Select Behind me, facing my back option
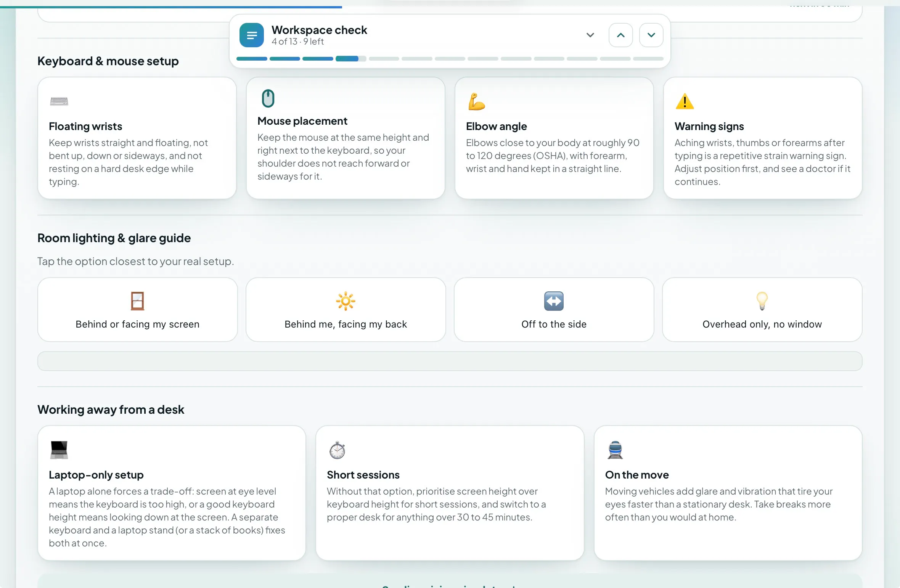The image size is (900, 588). click(x=346, y=310)
